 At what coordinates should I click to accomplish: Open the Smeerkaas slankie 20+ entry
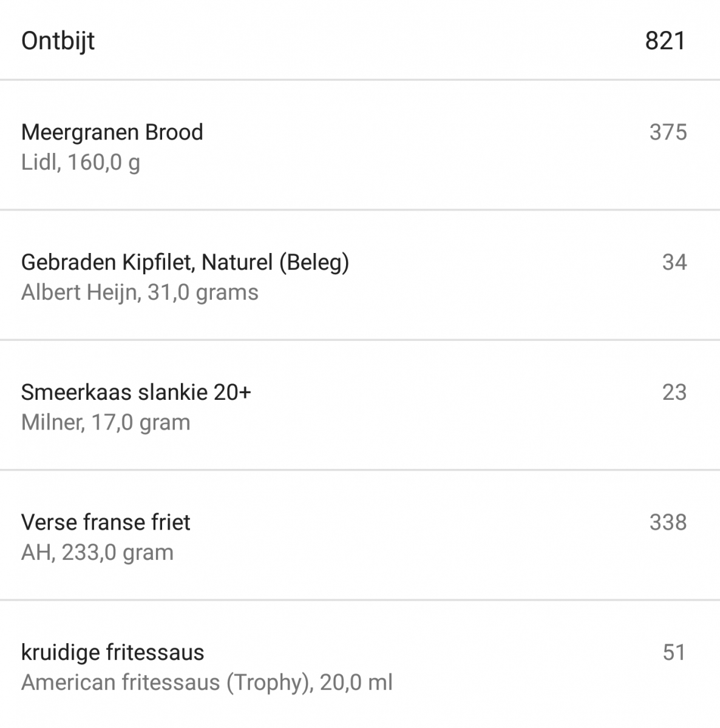136,392
